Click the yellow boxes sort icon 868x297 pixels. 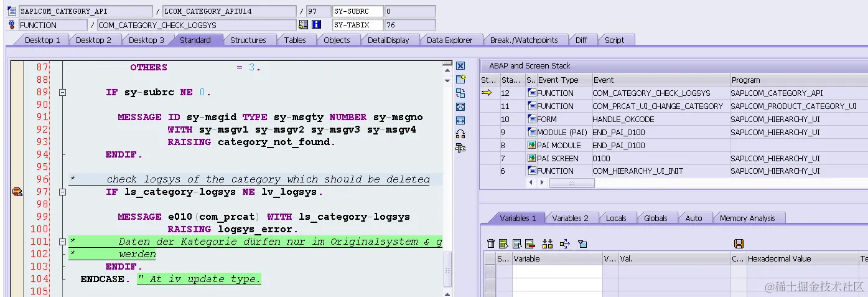coord(548,243)
